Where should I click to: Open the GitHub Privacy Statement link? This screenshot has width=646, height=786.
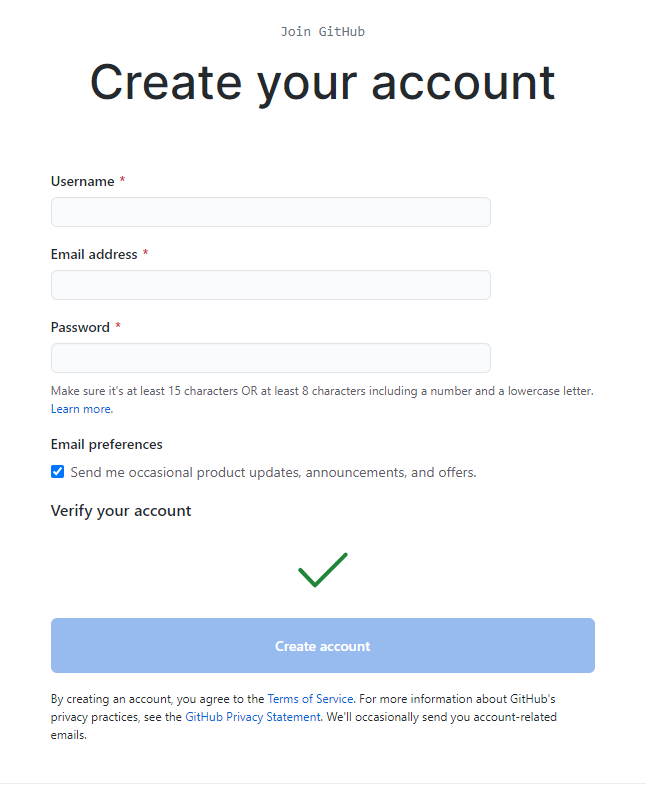253,717
